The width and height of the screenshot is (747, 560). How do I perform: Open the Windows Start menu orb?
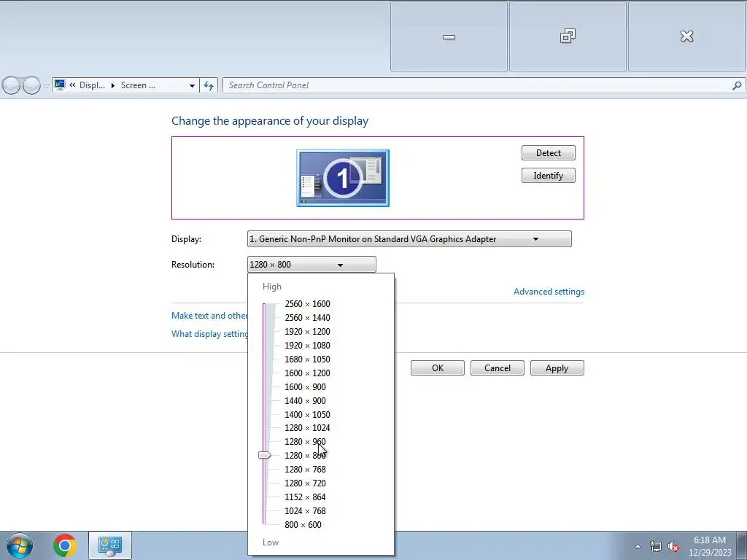20,545
